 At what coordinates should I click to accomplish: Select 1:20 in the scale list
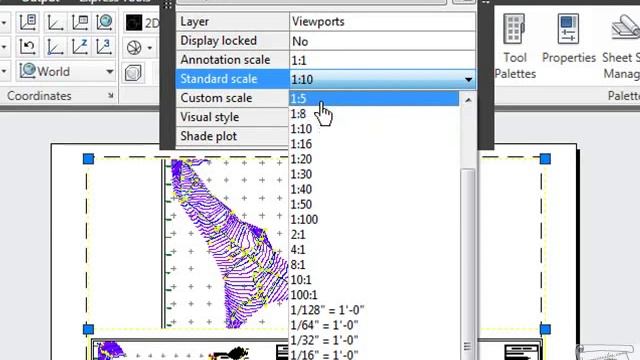pyautogui.click(x=374, y=159)
